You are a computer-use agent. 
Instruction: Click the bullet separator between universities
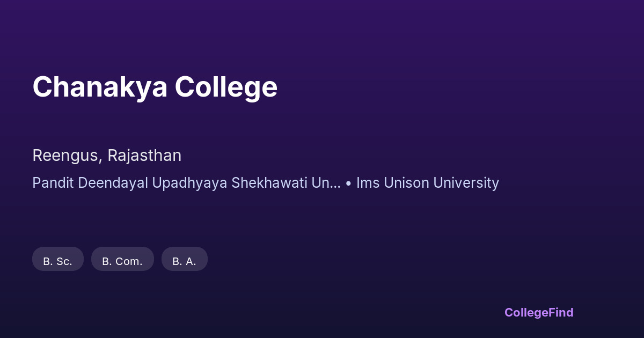tap(348, 183)
